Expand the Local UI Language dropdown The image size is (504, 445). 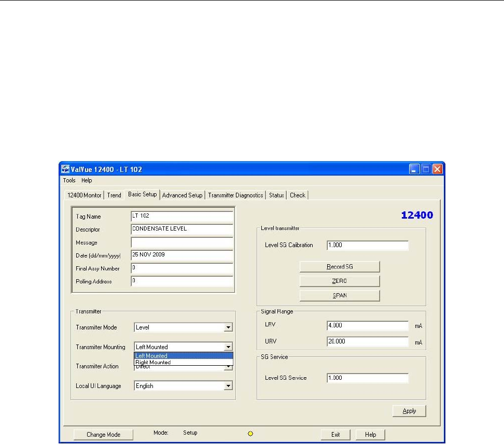click(228, 386)
